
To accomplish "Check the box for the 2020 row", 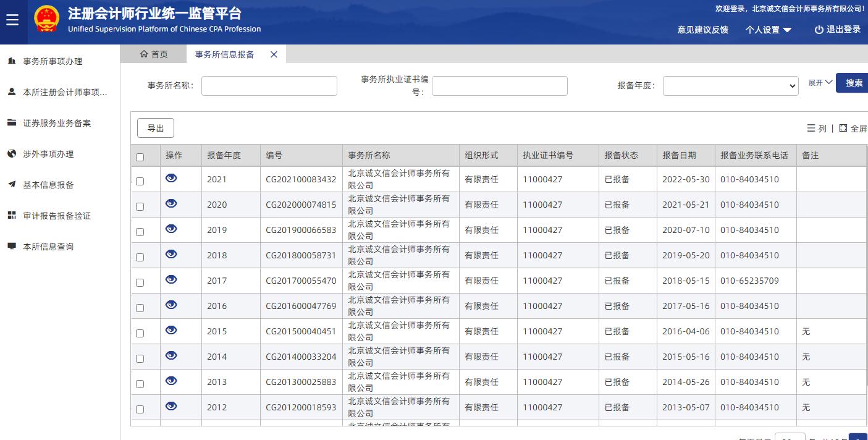I will pos(140,206).
